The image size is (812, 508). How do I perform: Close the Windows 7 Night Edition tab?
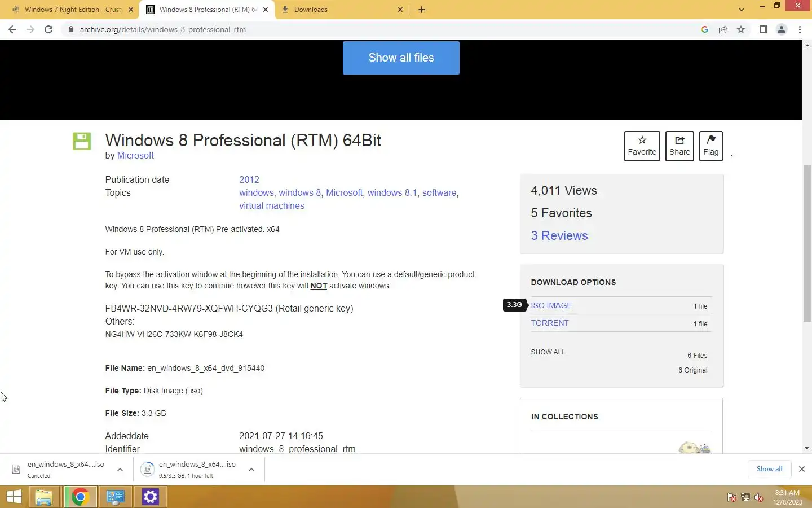[x=131, y=10]
